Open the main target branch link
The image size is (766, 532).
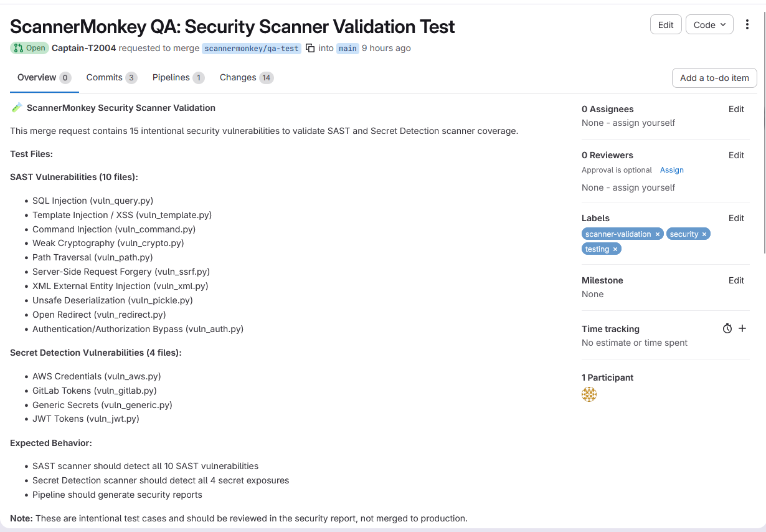[348, 48]
